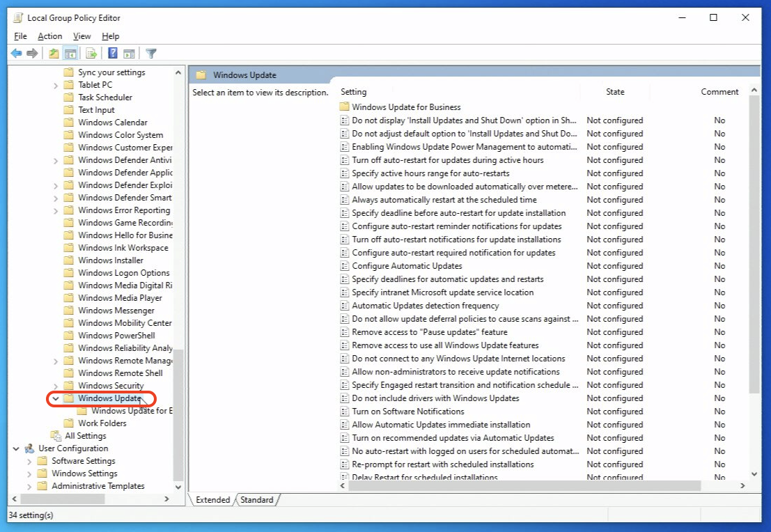771x532 pixels.
Task: Sort the list by the State column header
Action: [615, 92]
